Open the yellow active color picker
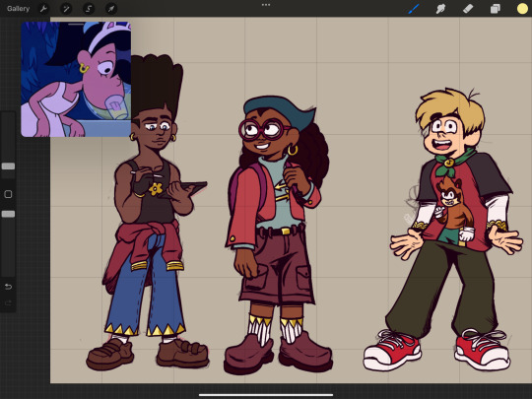This screenshot has width=532, height=399. click(522, 9)
